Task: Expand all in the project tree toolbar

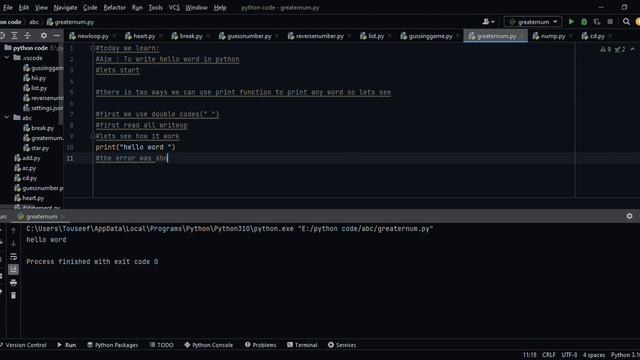Action: coord(14,36)
